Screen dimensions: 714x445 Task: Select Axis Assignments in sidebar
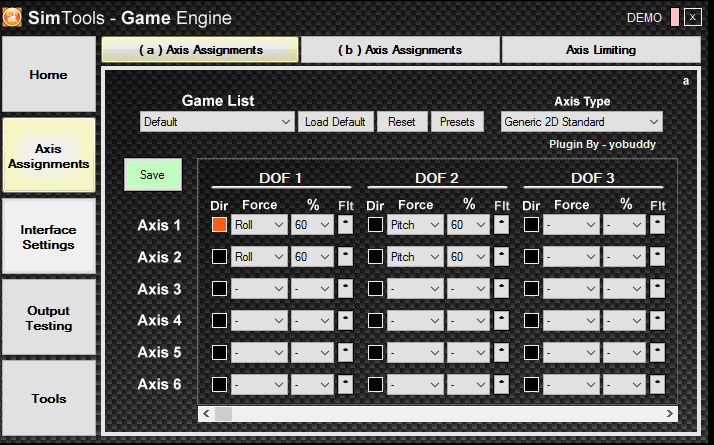[x=49, y=156]
